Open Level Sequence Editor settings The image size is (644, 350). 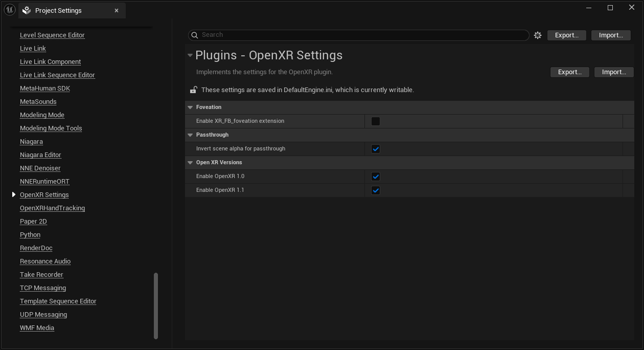point(52,35)
